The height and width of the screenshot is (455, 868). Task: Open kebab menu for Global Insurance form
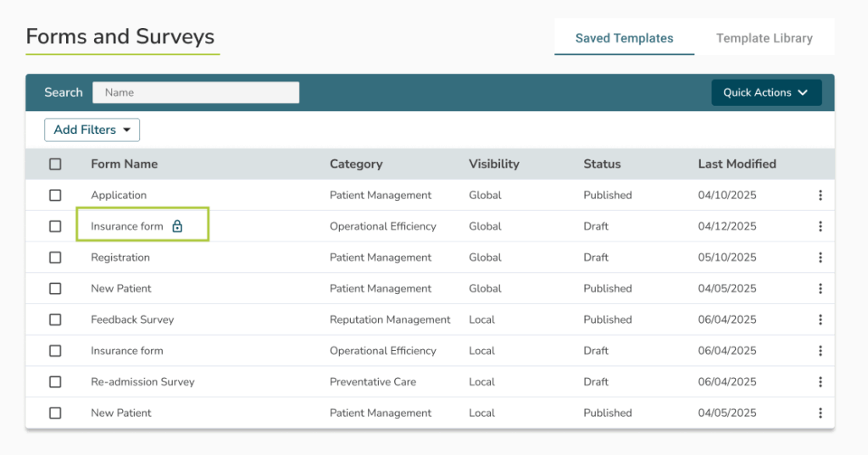[820, 226]
